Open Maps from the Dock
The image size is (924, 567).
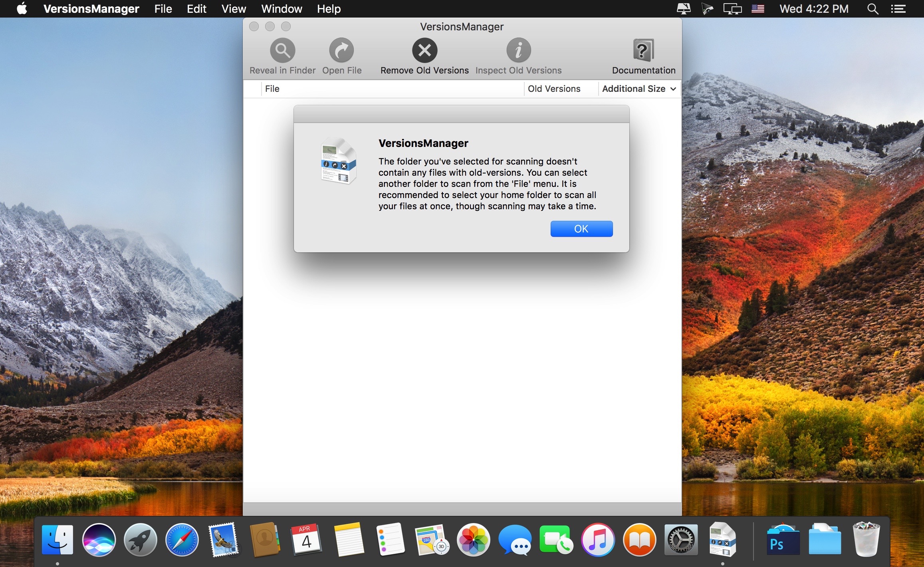pos(432,540)
